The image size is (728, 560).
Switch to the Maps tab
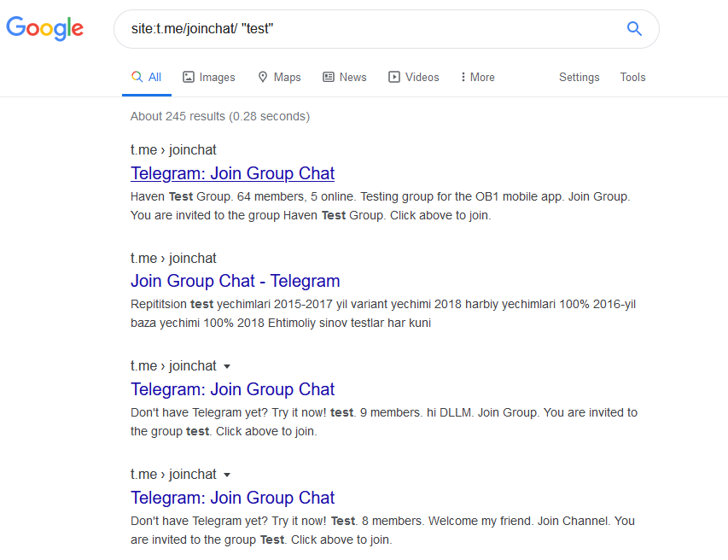(x=279, y=78)
